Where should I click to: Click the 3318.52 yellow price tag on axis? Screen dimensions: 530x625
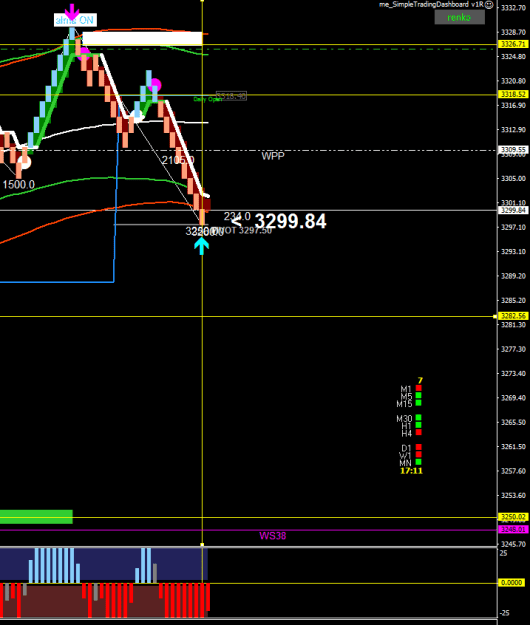coord(513,94)
